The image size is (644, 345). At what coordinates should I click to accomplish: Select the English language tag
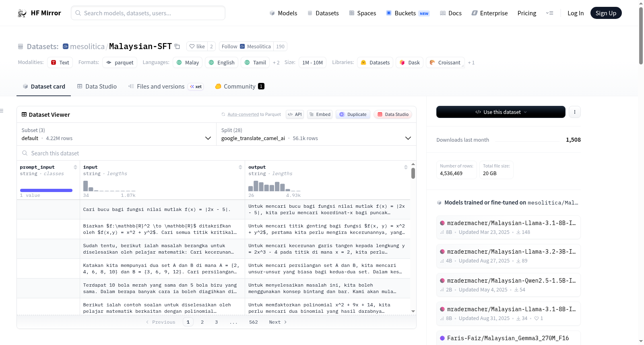coord(222,62)
